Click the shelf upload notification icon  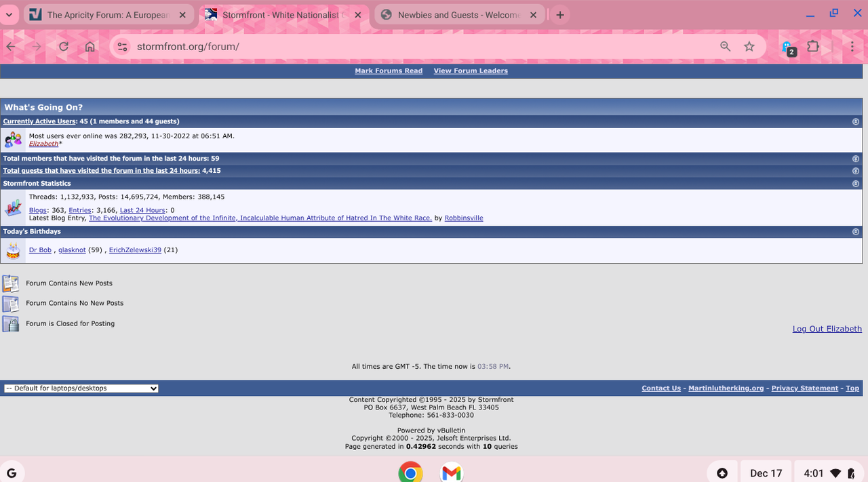722,473
